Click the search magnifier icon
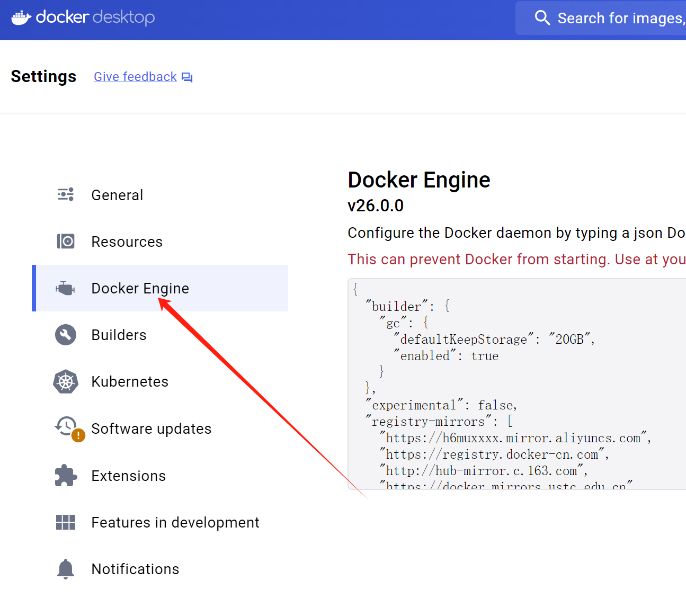Screen dimensions: 686x616 click(x=542, y=17)
